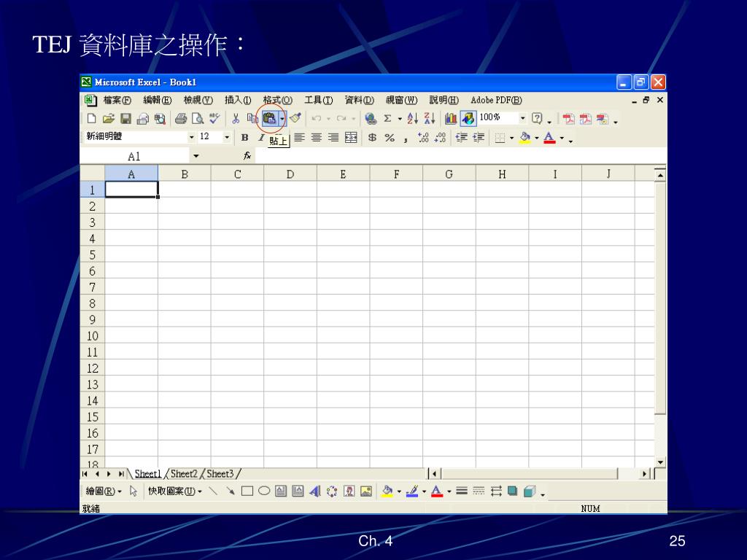Image resolution: width=747 pixels, height=560 pixels.
Task: Apply the Comma style icon
Action: pos(406,139)
